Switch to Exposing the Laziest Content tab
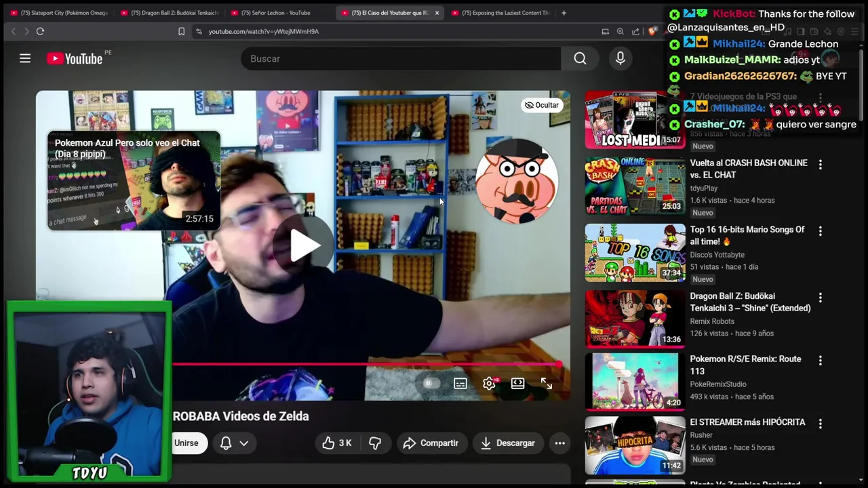This screenshot has width=868, height=488. click(500, 13)
